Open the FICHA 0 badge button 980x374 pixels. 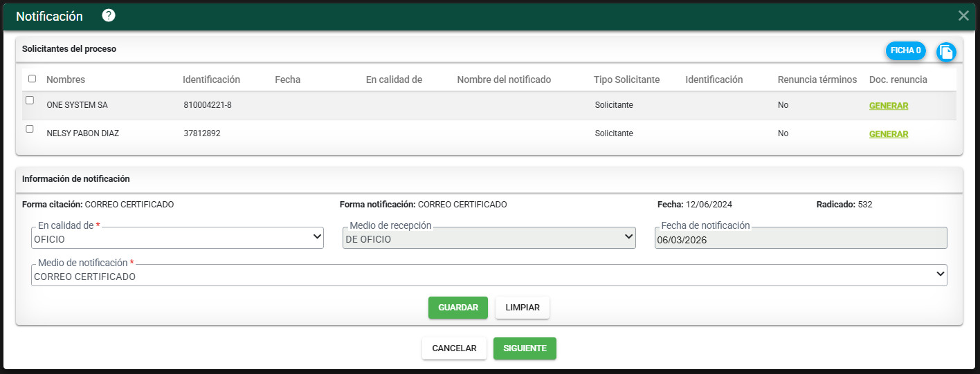905,50
